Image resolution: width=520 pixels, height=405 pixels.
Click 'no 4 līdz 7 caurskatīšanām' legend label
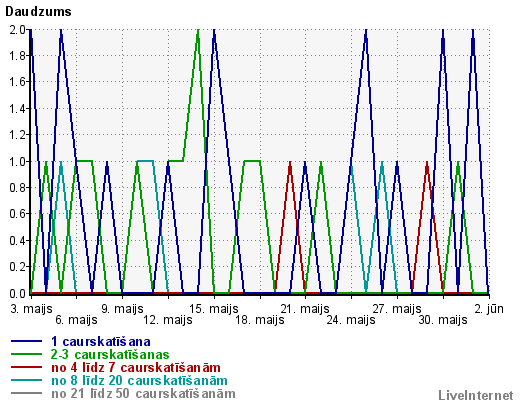[136, 367]
